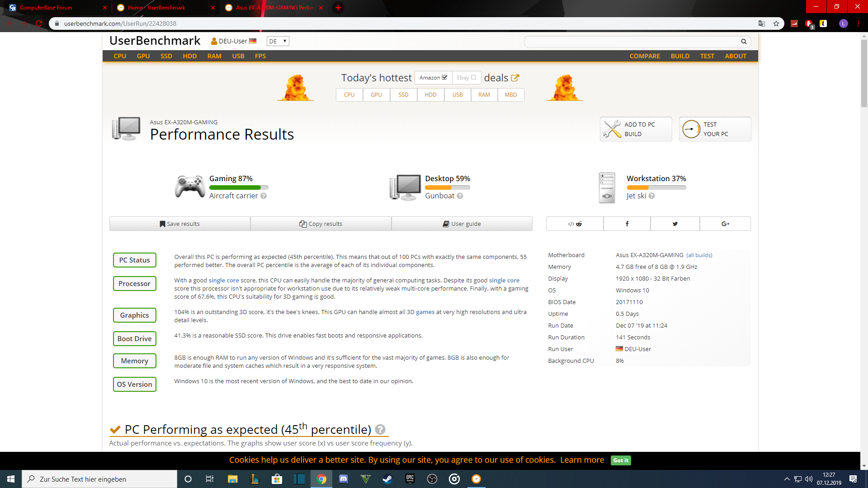Open the DE language dropdown

point(278,41)
